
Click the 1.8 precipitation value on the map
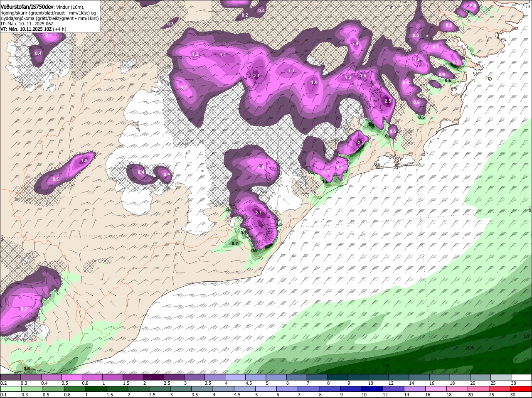[x=84, y=161]
